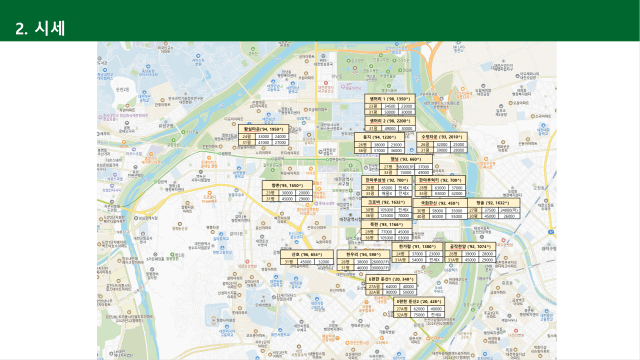Click the 샘머리 1 ('98, 1350) table header
The width and height of the screenshot is (640, 360).
pos(389,98)
